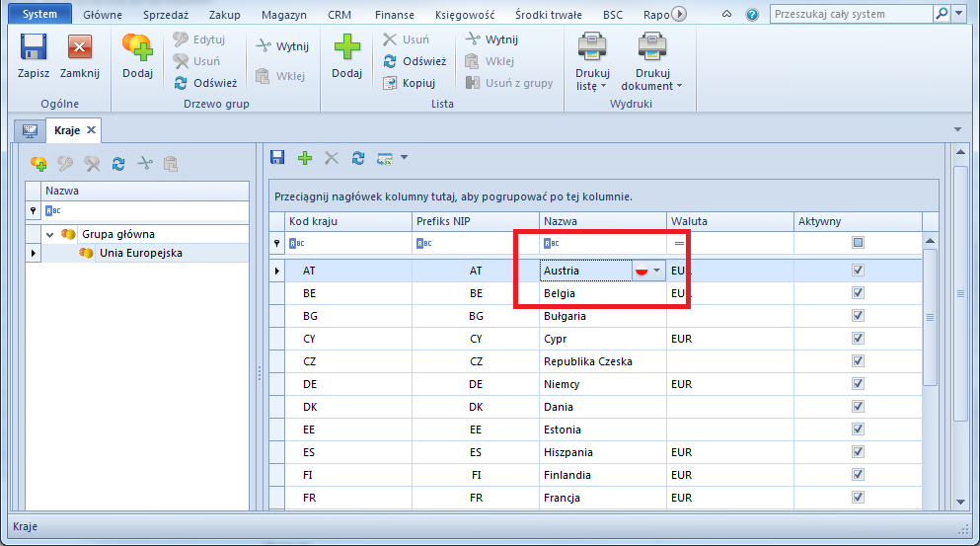The width and height of the screenshot is (980, 546).
Task: Open dropdown arrow next to search
Action: coord(958,14)
